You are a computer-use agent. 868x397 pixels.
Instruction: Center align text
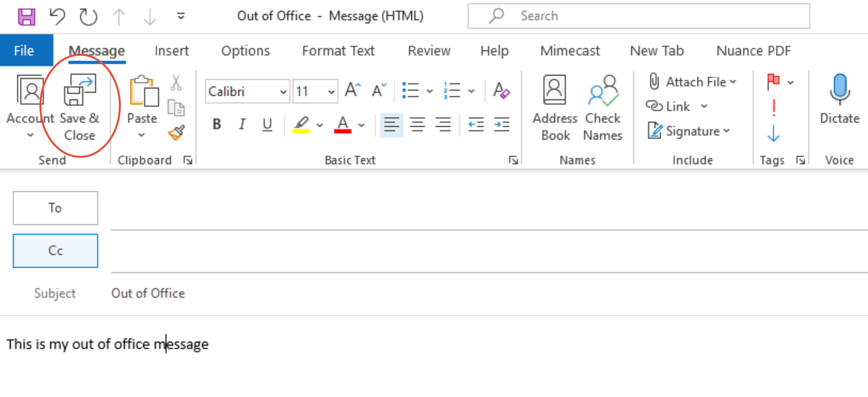click(417, 125)
